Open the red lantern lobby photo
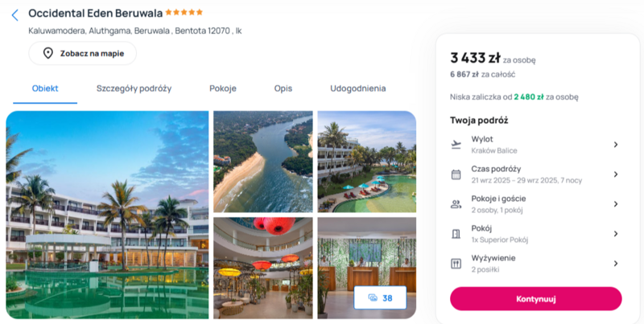This screenshot has height=324, width=644. (x=263, y=268)
